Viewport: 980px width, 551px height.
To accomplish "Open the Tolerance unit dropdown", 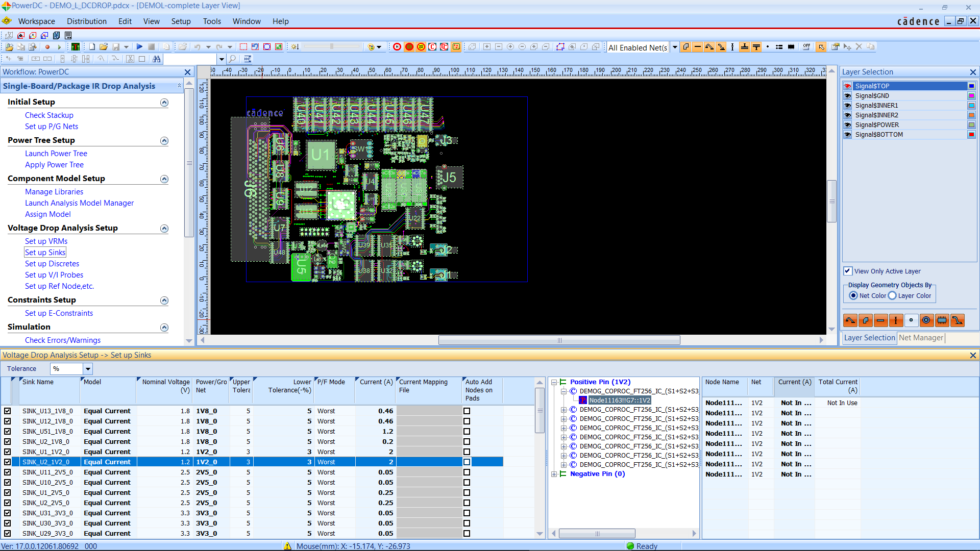I will click(x=88, y=369).
